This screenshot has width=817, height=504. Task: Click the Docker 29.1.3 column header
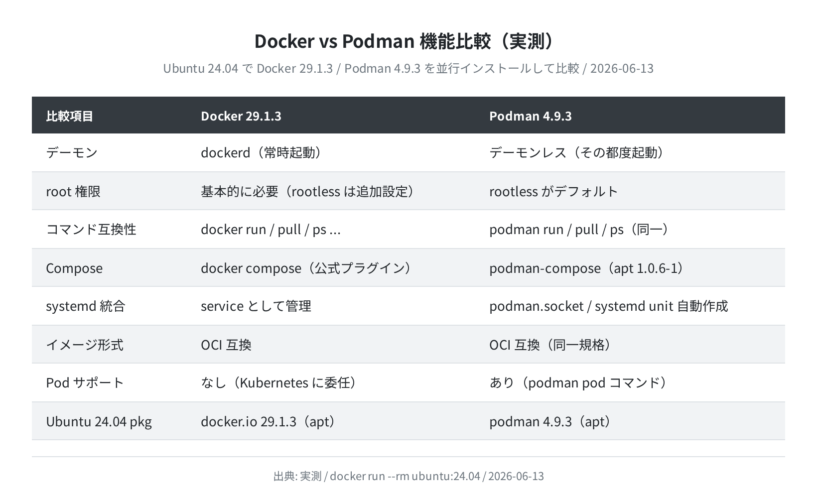241,116
